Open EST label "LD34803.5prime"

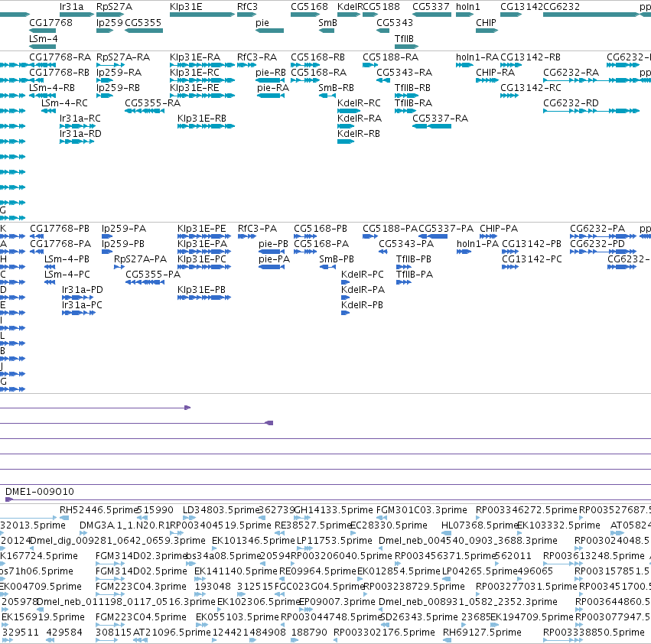click(221, 510)
